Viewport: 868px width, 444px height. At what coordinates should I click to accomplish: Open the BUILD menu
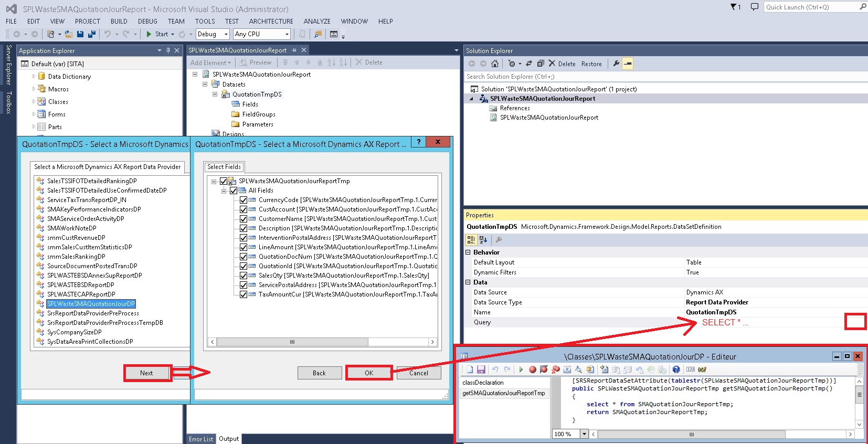coord(119,22)
